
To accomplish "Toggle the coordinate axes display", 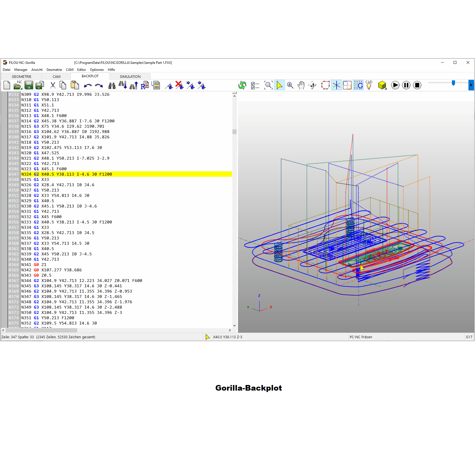I will click(336, 85).
